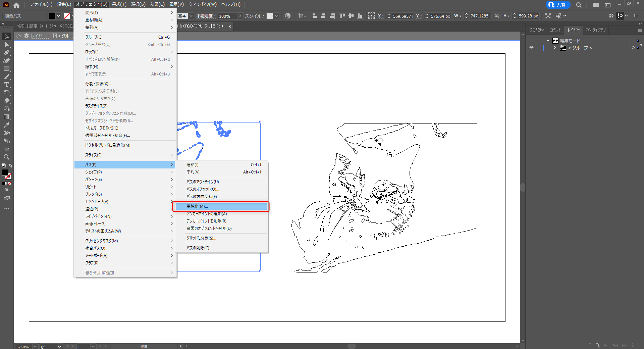The width and height of the screenshot is (644, 349).
Task: Click the change screen mode icon
Action: [x=7, y=198]
